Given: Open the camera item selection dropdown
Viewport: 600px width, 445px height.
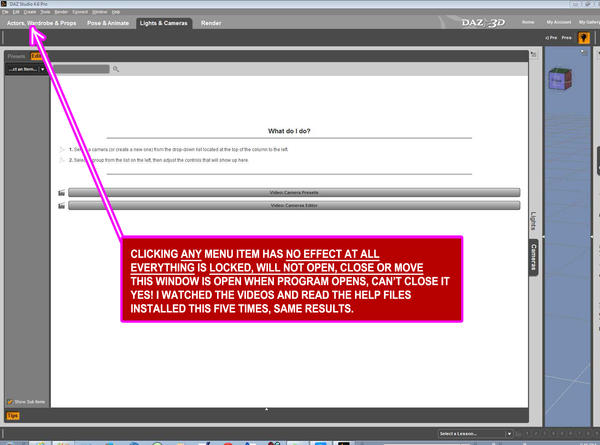Looking at the screenshot, I should 26,69.
